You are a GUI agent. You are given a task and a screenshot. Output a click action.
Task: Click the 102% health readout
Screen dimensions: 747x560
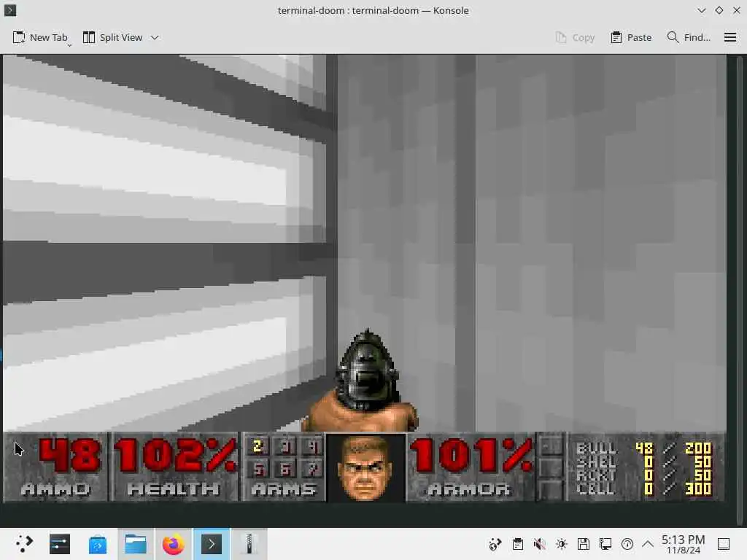(x=175, y=456)
